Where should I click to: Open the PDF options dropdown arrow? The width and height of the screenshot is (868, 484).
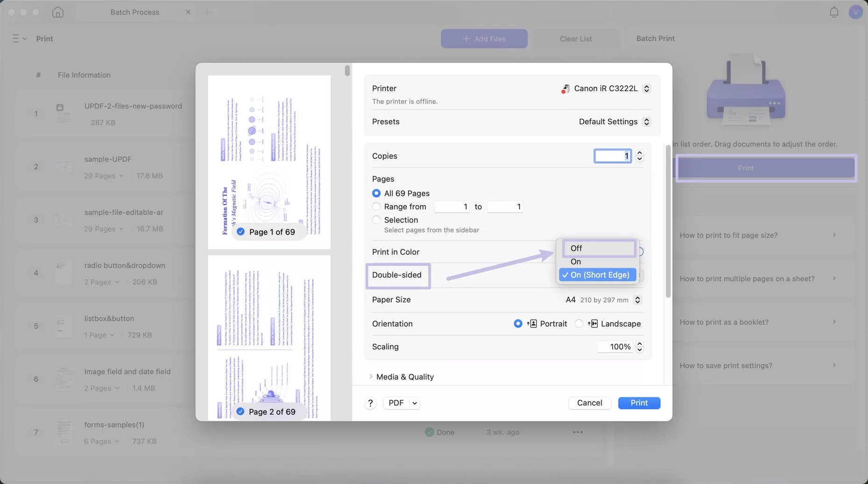(414, 403)
